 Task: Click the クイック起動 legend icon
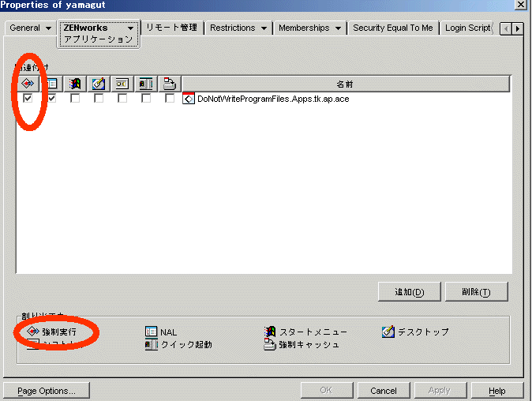tap(151, 345)
